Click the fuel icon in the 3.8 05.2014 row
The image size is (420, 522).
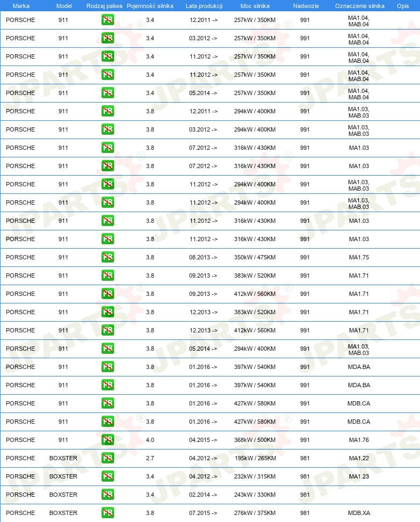(x=107, y=349)
